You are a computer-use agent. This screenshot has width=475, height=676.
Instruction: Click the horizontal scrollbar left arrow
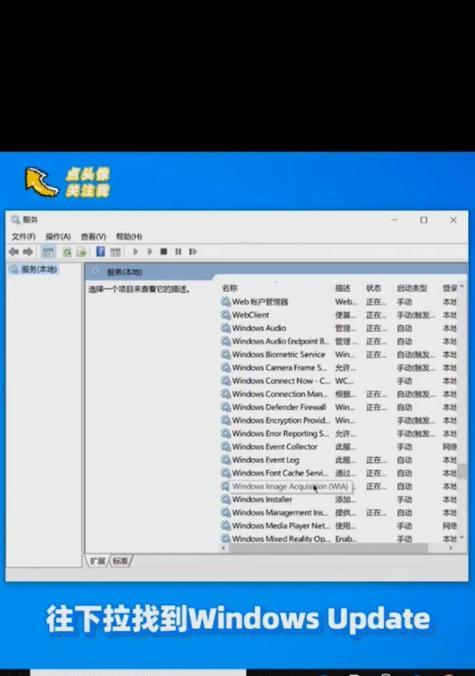point(223,548)
